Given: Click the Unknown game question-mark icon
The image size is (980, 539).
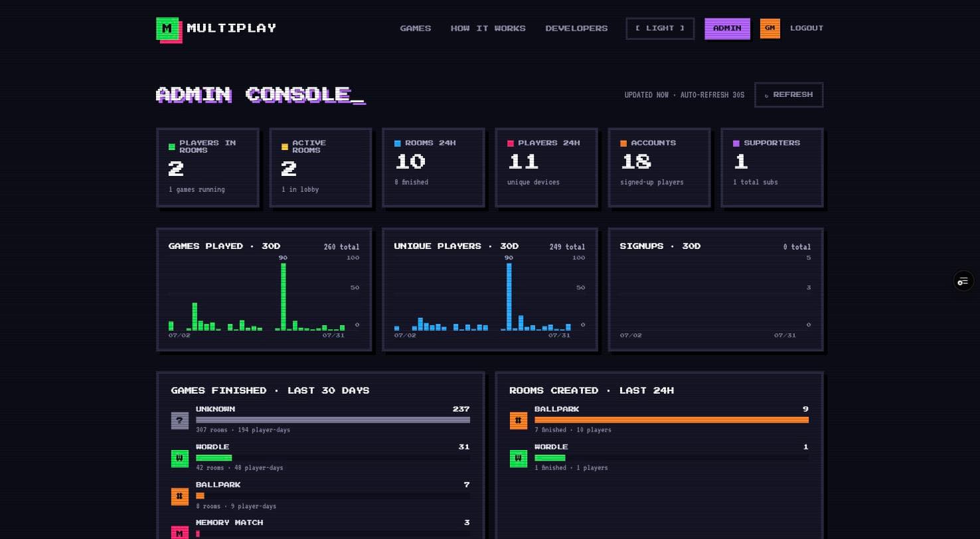Looking at the screenshot, I should [180, 421].
